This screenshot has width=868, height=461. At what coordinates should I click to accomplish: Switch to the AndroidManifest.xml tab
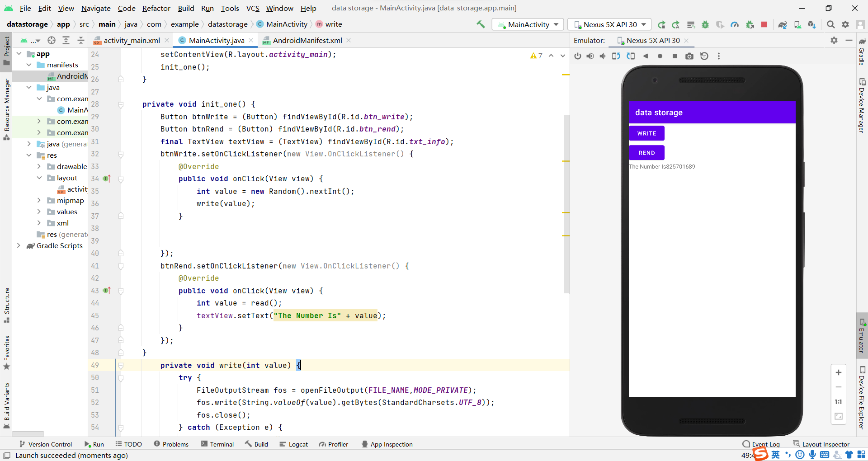307,40
